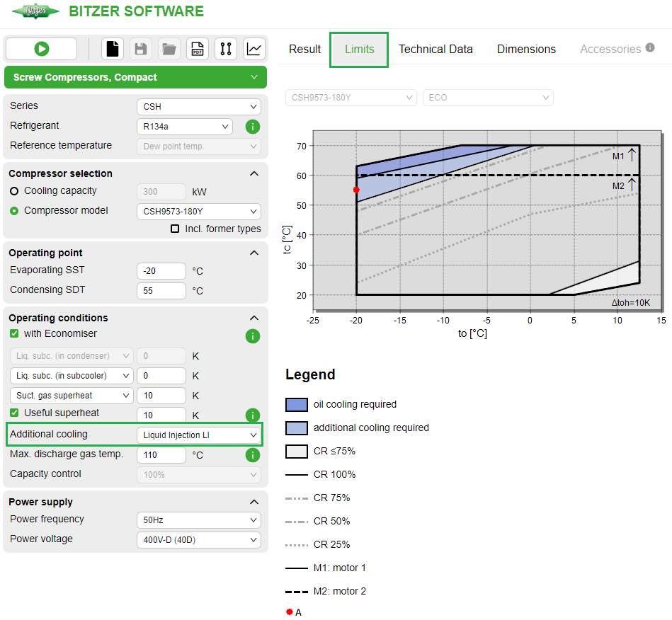Export results as PDF using the PDF icon
Image resolution: width=672 pixels, height=620 pixels.
(198, 49)
